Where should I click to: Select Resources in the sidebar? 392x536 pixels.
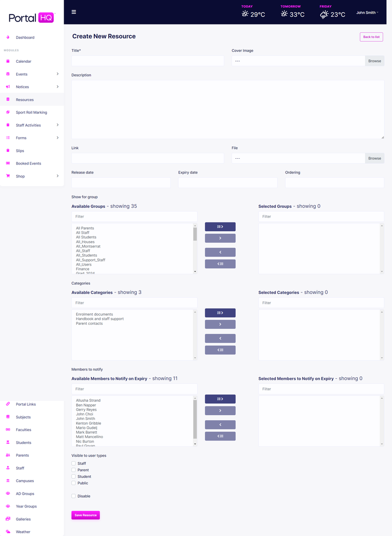24,99
